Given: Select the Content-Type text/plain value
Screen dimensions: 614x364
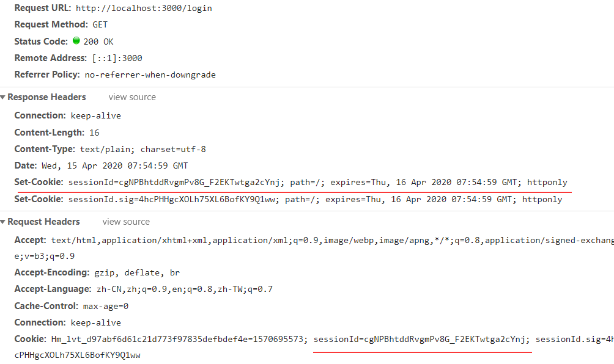Looking at the screenshot, I should 142,150.
